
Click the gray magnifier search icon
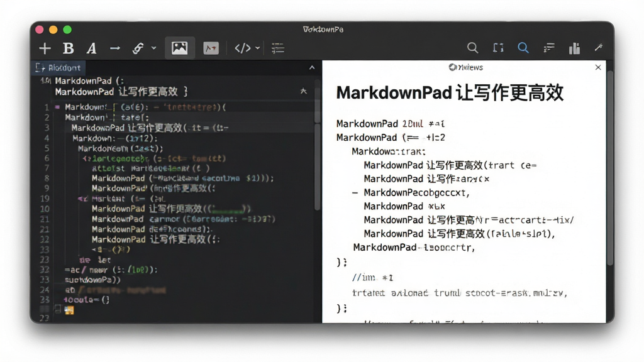[473, 48]
